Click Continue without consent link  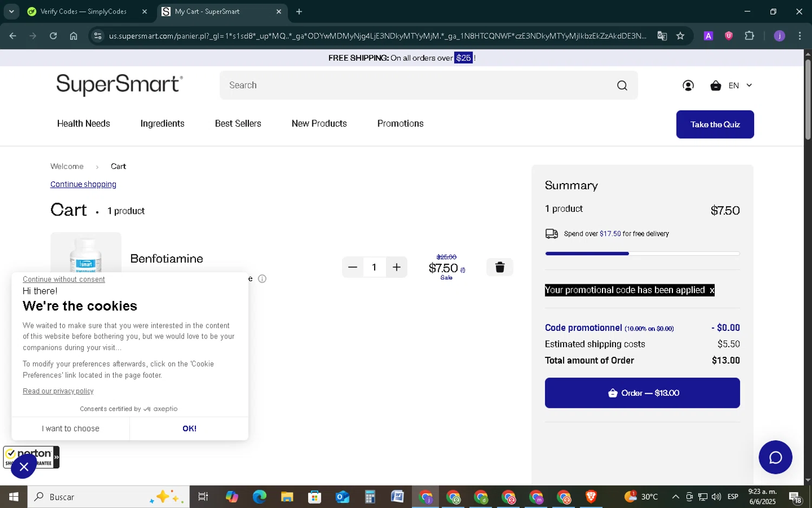click(64, 279)
